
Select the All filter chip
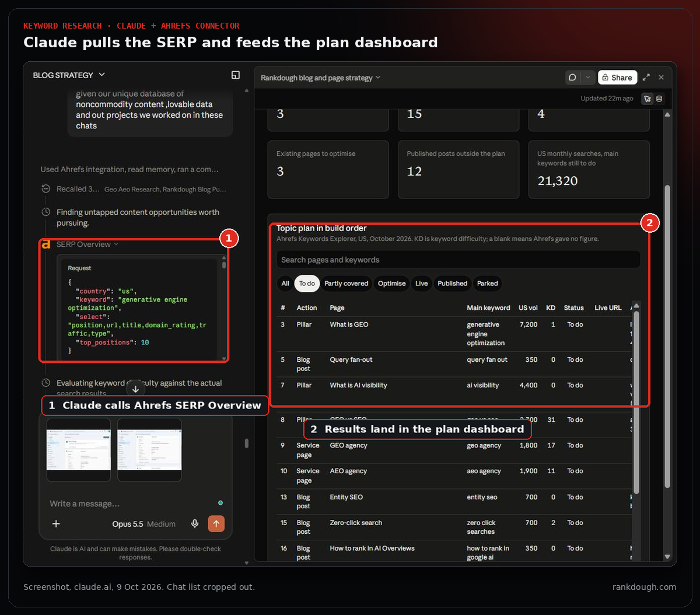coord(285,284)
